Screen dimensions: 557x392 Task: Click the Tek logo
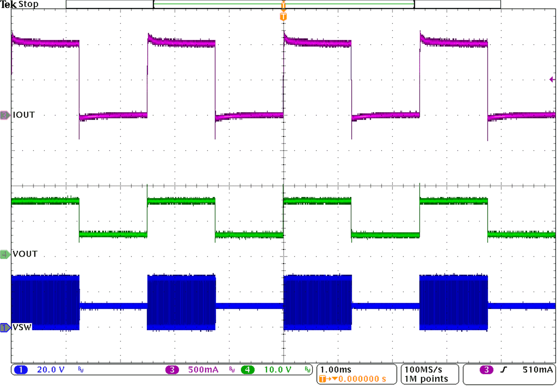[x=8, y=5]
